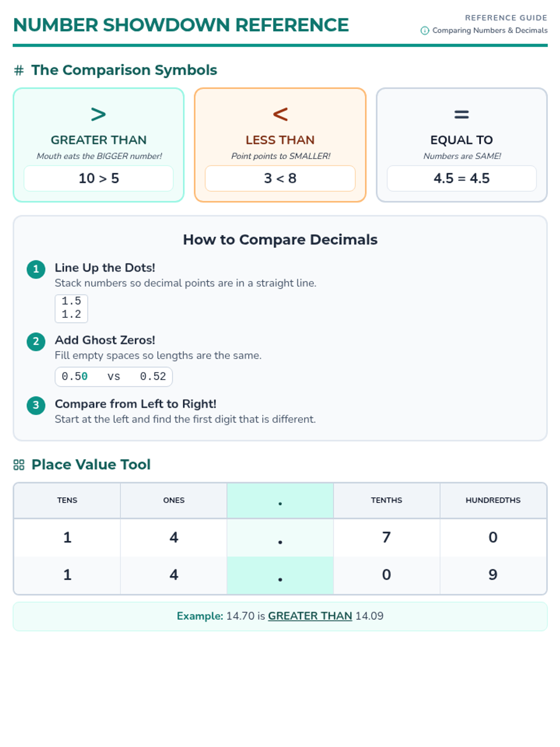Click the step 2 number badge
Image resolution: width=560 pixels, height=747 pixels.
tap(36, 342)
